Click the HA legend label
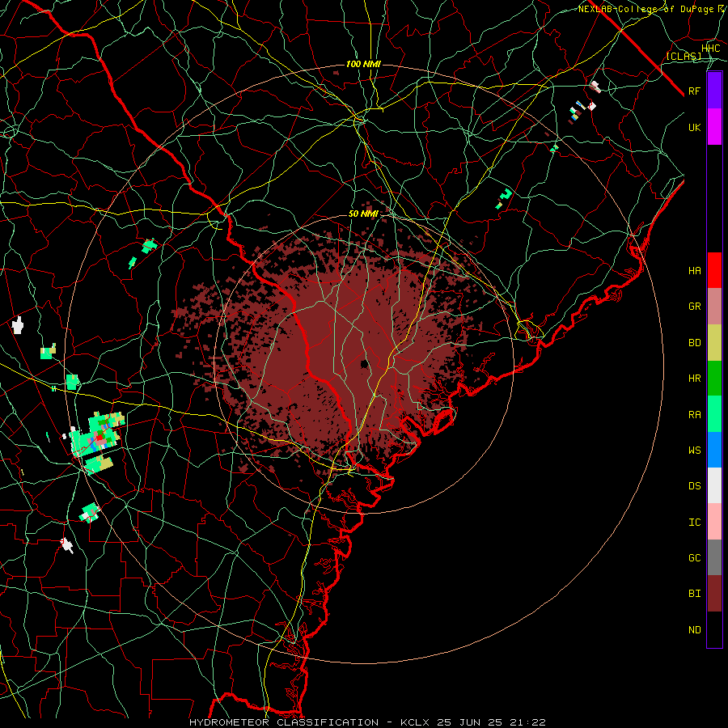This screenshot has height=728, width=728. (x=695, y=271)
